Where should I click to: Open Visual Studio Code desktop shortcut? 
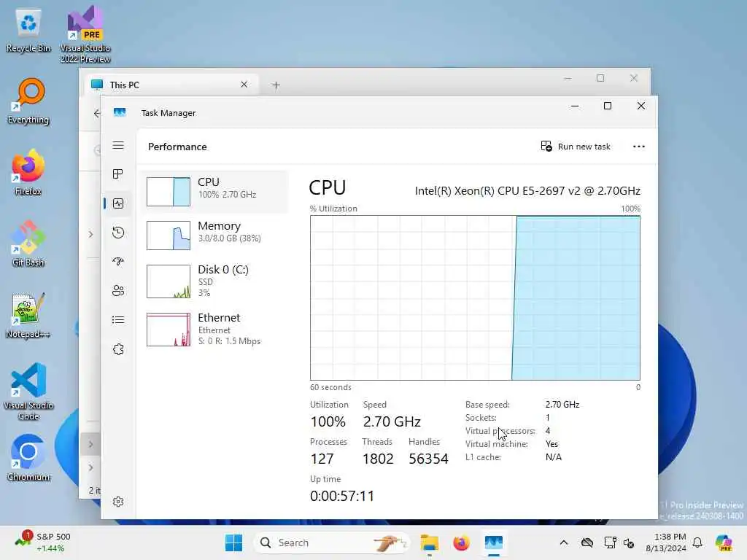click(28, 392)
